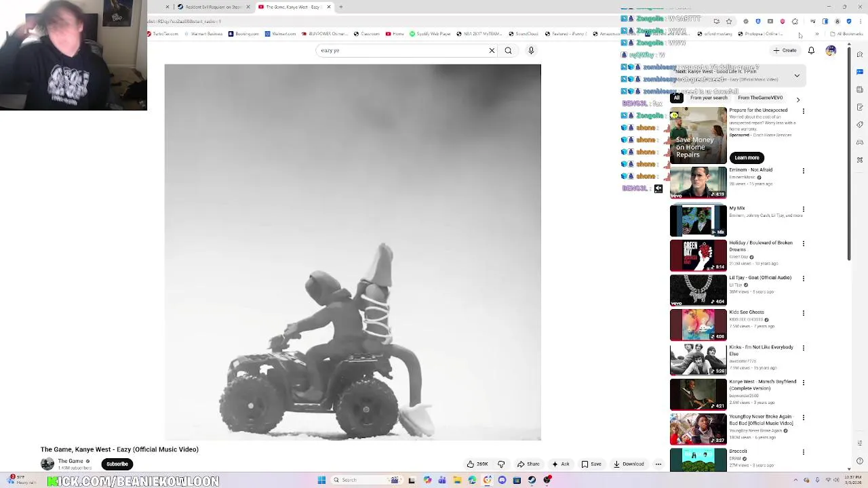Start voice search with the microphone icon
Image resolution: width=868 pixels, height=488 pixels.
[x=531, y=50]
